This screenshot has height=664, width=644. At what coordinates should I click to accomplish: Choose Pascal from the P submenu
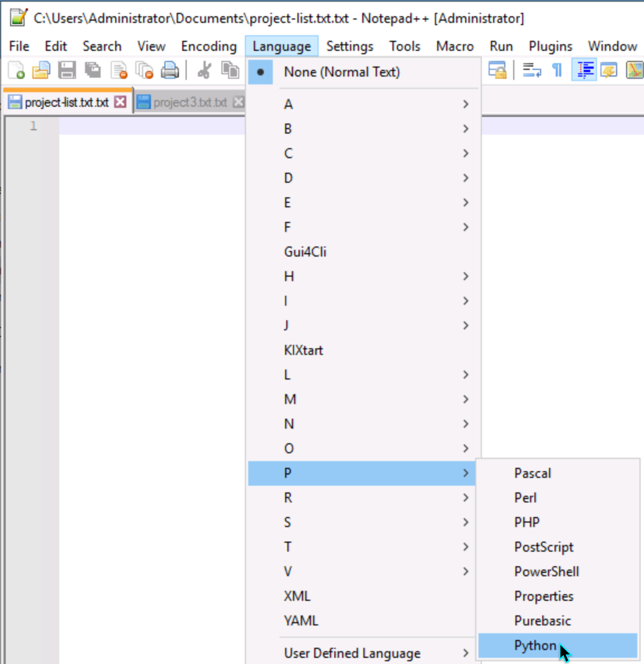pyautogui.click(x=558, y=473)
